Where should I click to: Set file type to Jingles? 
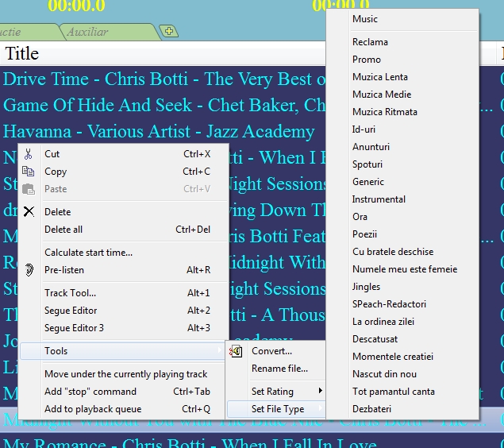[x=402, y=287]
